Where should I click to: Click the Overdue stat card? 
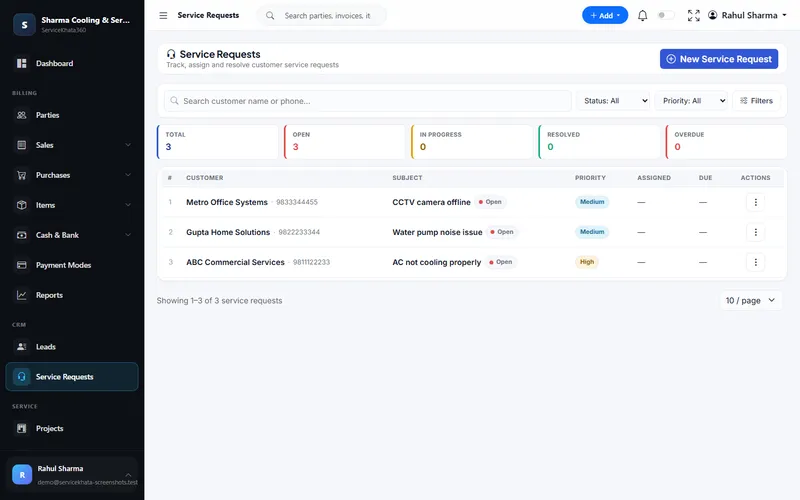coord(726,142)
